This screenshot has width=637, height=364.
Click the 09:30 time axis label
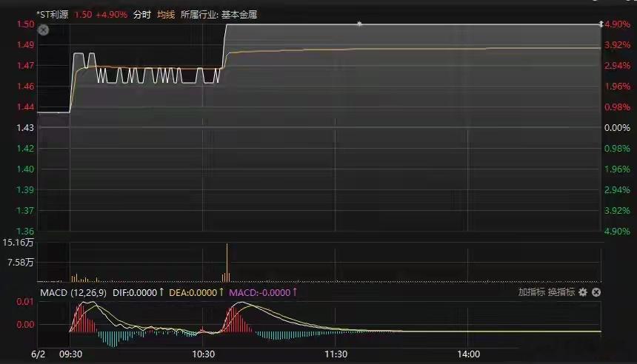point(70,354)
